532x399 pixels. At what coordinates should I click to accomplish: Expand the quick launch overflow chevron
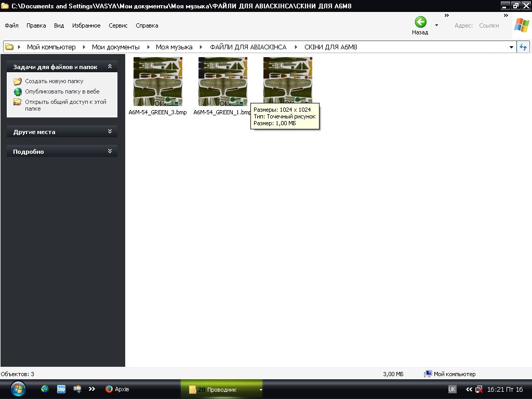point(91,389)
